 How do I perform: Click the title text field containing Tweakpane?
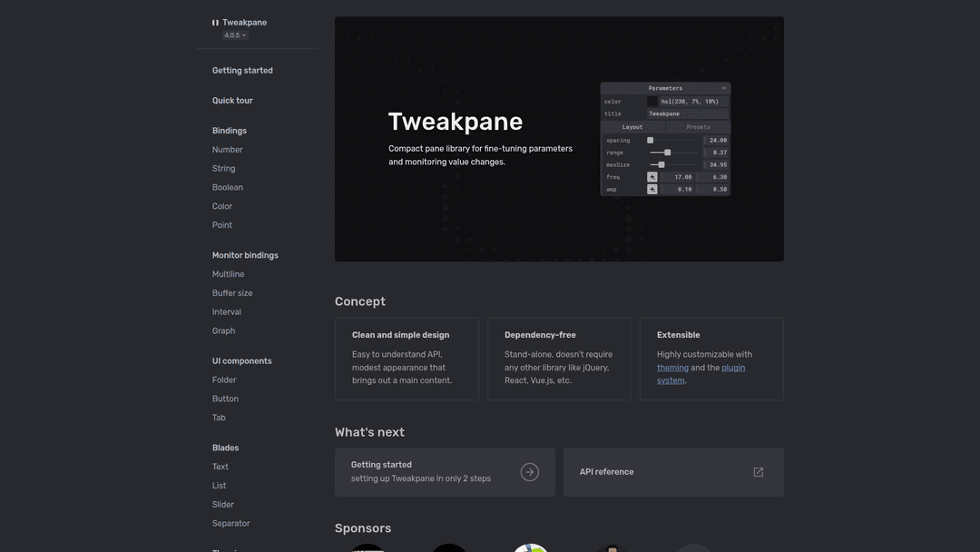(x=688, y=114)
